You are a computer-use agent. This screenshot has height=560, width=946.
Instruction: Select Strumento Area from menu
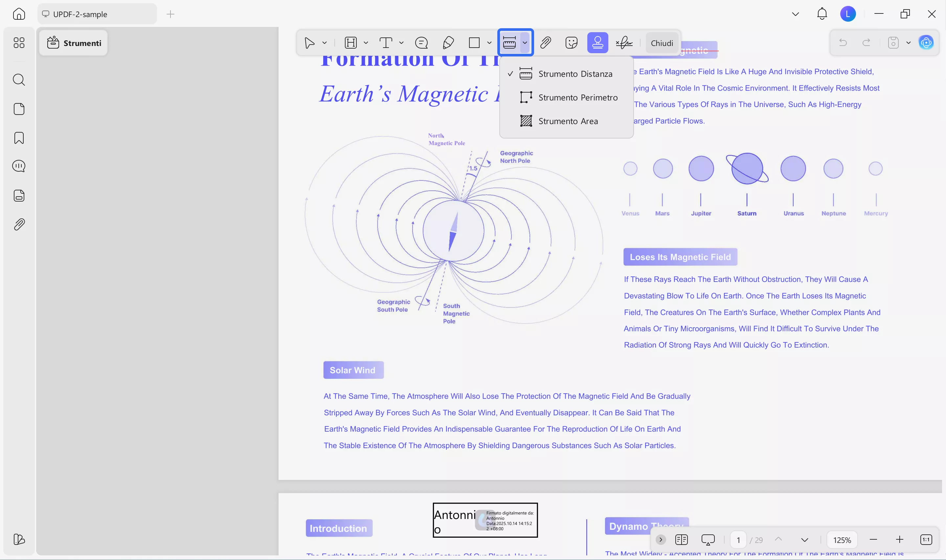tap(567, 121)
